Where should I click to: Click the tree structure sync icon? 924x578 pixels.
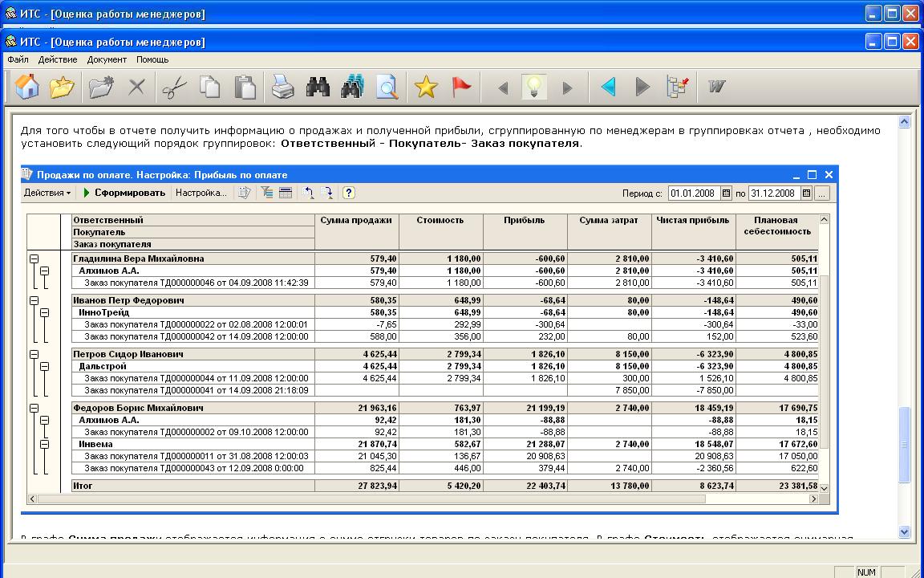tap(678, 87)
